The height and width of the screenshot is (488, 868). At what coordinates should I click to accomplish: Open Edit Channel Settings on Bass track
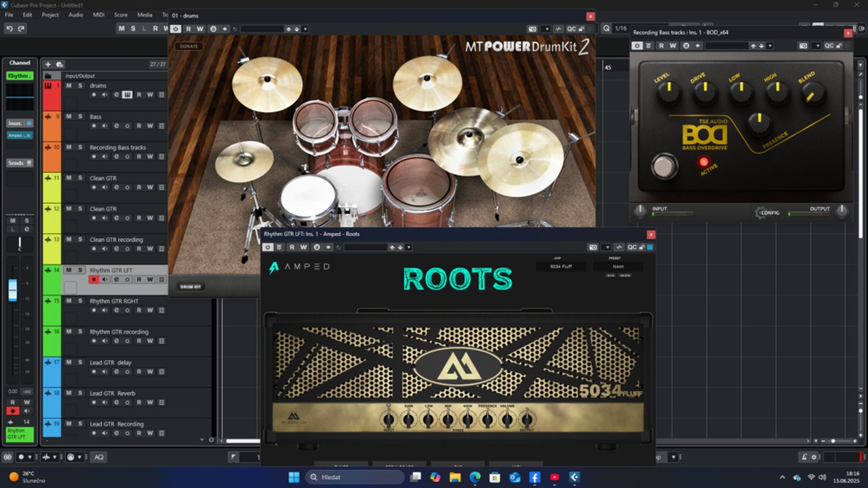click(116, 126)
